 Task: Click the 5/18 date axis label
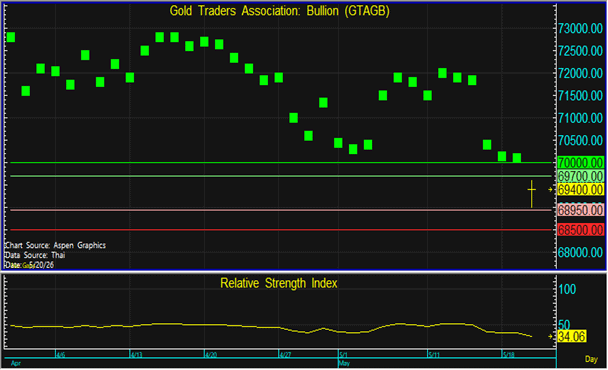tap(508, 355)
